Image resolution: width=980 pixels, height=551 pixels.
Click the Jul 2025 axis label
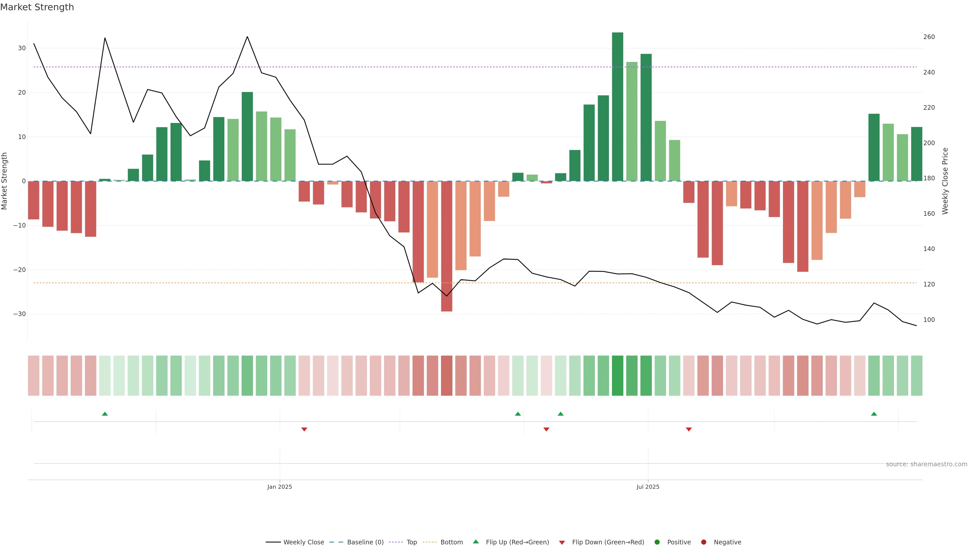pyautogui.click(x=648, y=487)
